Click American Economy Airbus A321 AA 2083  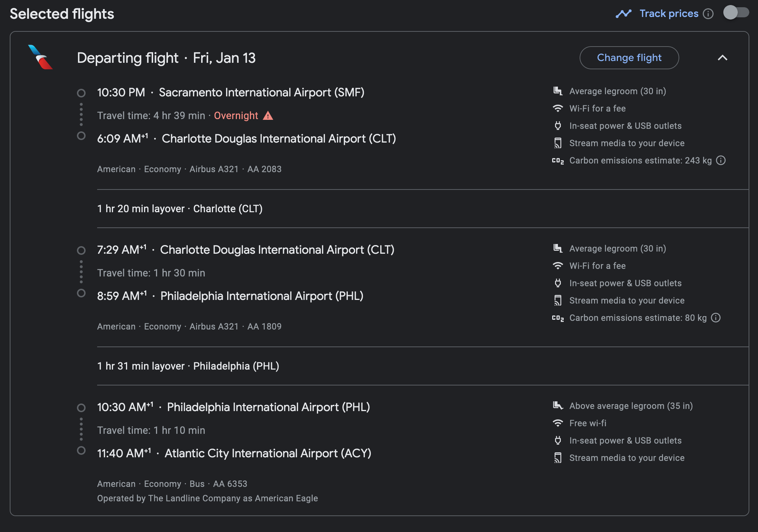coord(189,169)
